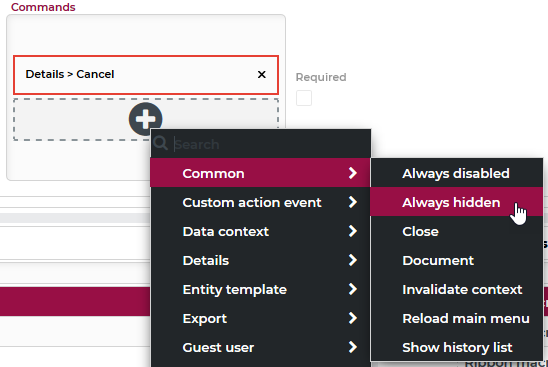Expand chevron arrow next to Common
This screenshot has width=548, height=367.
(x=353, y=173)
